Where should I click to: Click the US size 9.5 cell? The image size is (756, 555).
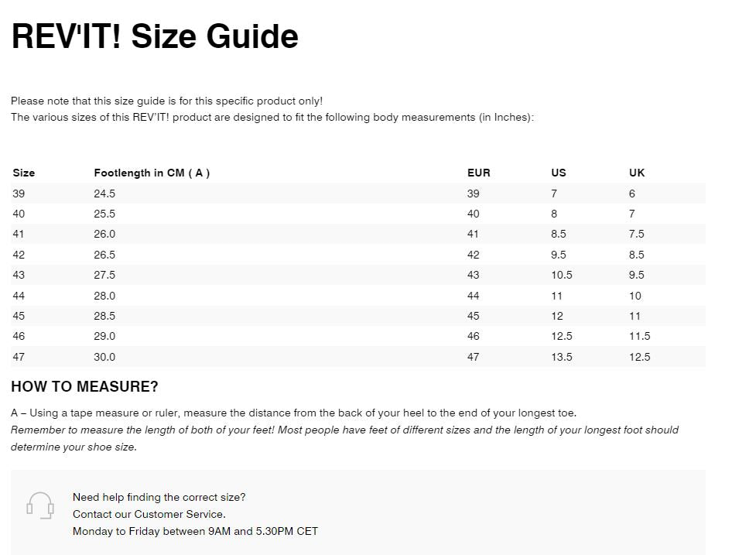tap(558, 255)
